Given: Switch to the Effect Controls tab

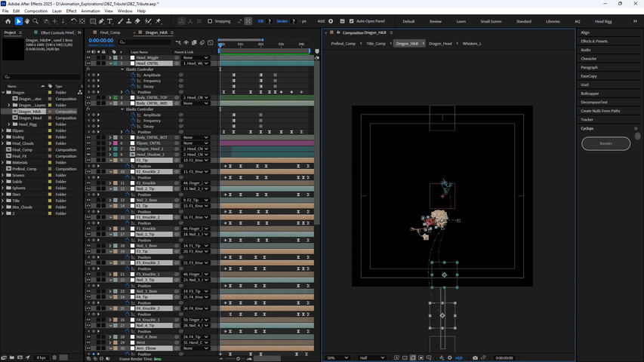Looking at the screenshot, I should click(57, 32).
